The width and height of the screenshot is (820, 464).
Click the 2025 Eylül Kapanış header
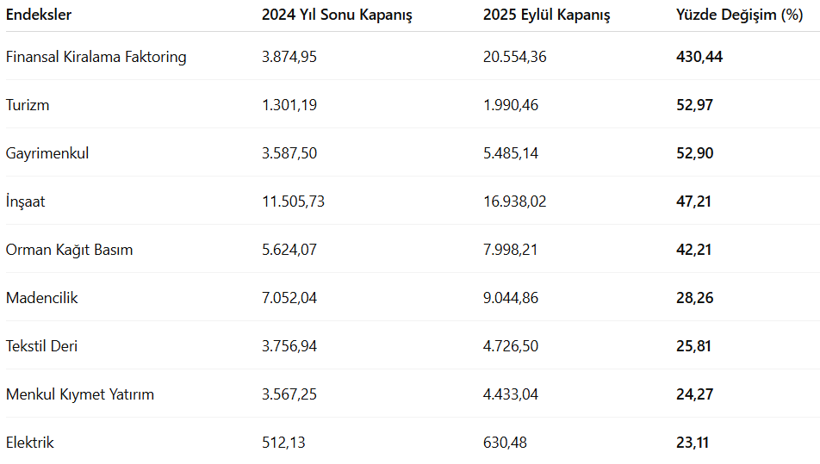pyautogui.click(x=546, y=15)
